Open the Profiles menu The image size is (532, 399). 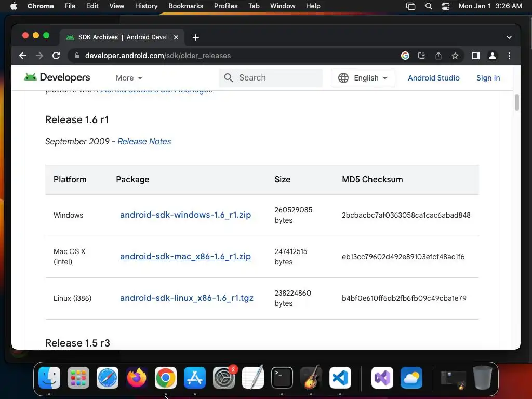(225, 6)
